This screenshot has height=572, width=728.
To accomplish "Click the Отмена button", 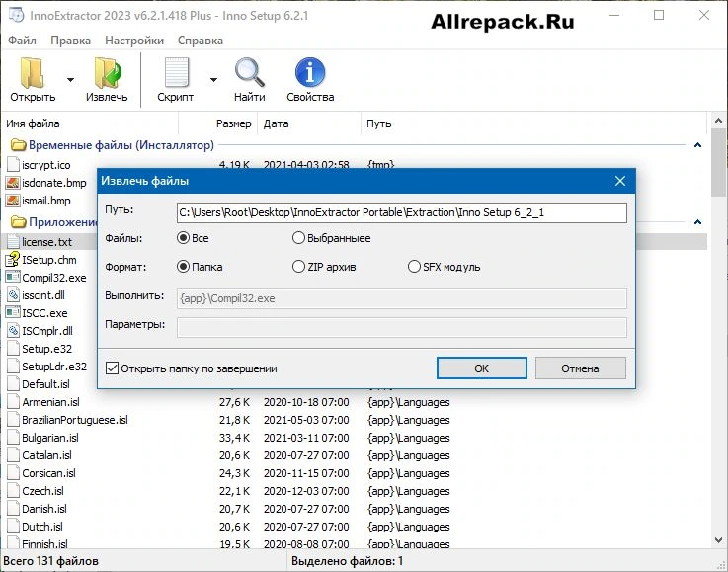I will [x=581, y=368].
